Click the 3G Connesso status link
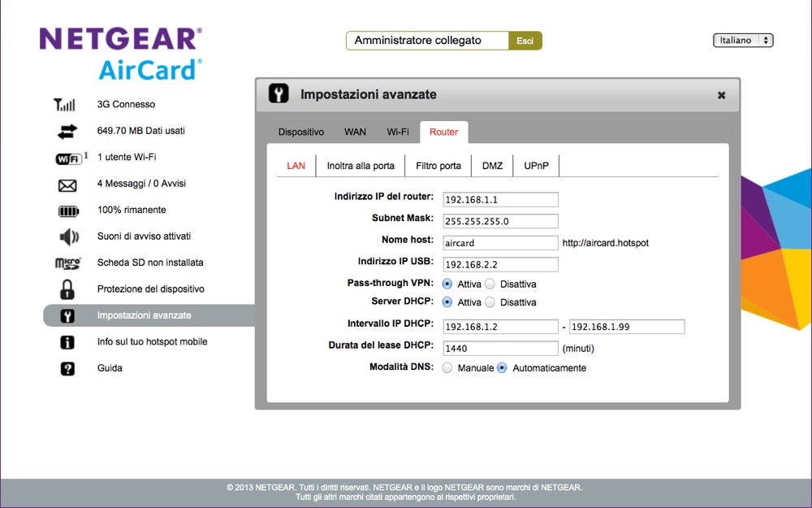 pos(127,104)
